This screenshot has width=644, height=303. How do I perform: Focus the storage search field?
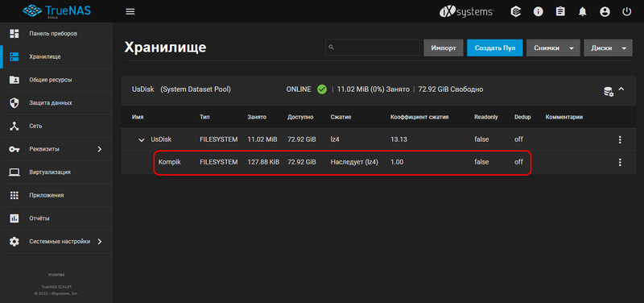pos(373,48)
